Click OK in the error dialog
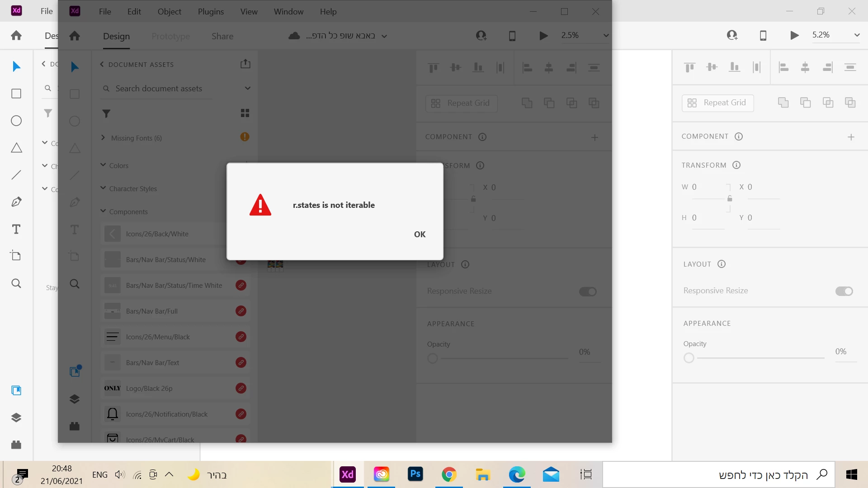 coord(420,234)
